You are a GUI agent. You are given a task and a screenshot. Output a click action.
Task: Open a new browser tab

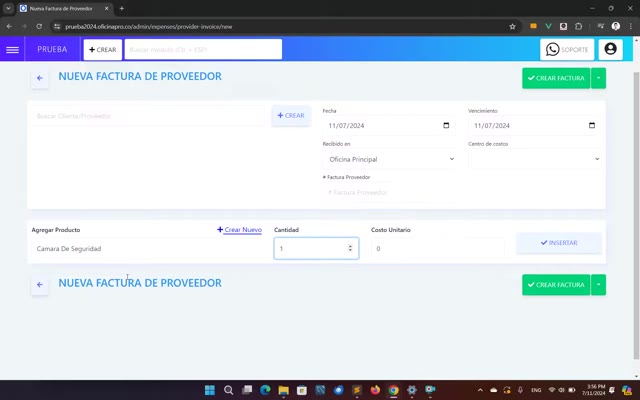121,9
